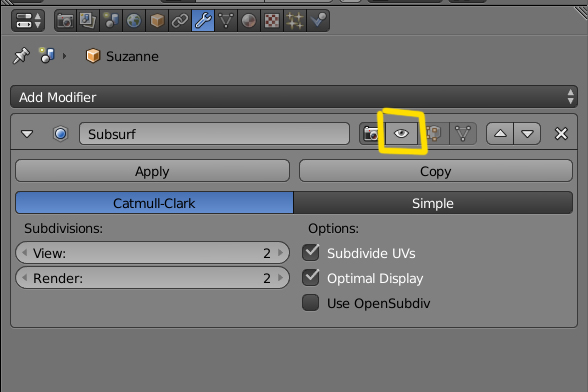Open the Constraints chain-link tab
Screen dimensions: 588x392
pos(180,21)
